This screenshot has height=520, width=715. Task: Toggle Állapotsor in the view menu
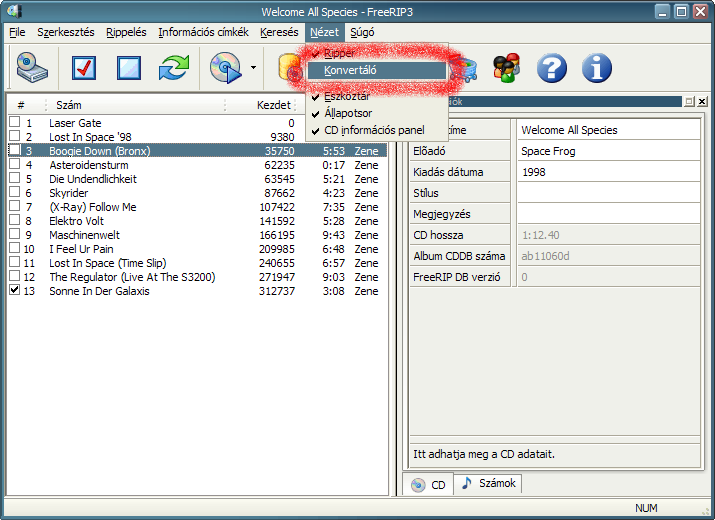click(377, 113)
